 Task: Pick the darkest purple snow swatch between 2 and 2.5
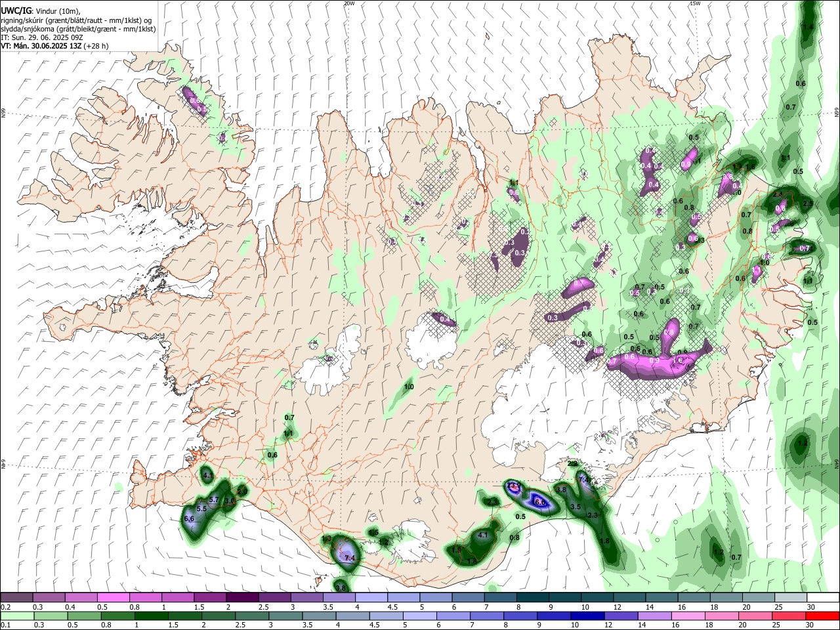click(x=242, y=598)
